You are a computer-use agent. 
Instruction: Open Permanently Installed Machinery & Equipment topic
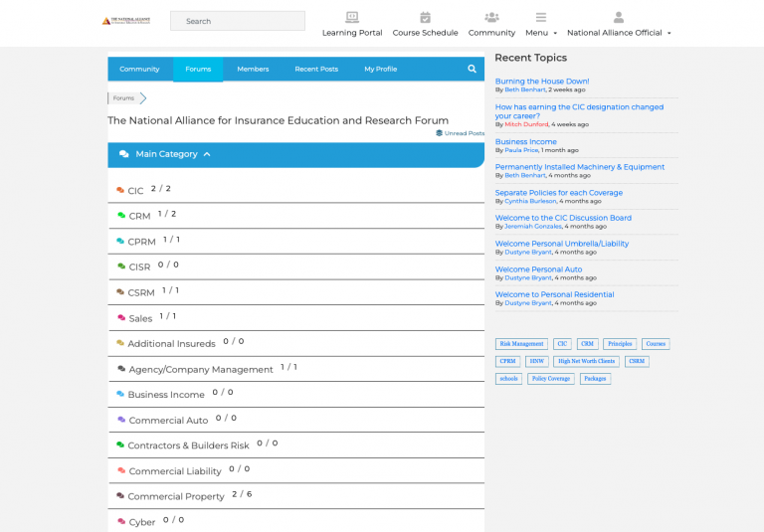580,167
